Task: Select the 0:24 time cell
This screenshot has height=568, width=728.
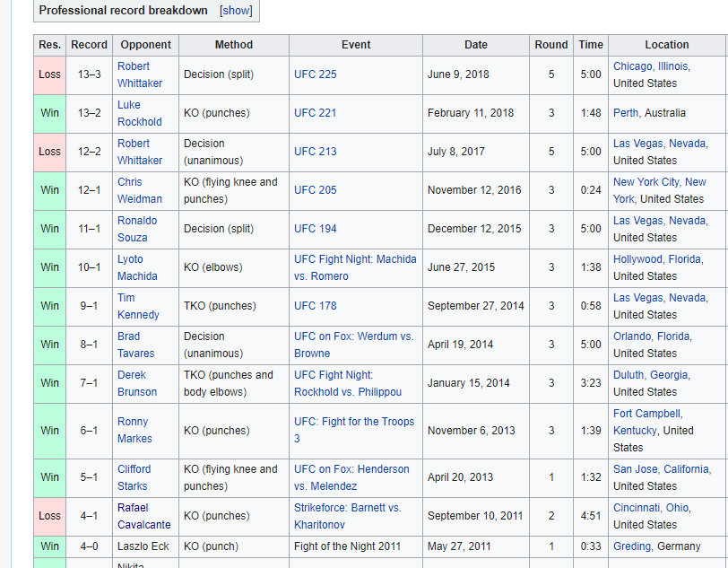Action: pos(591,190)
